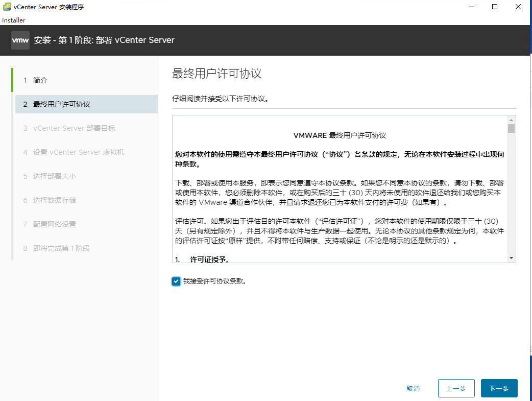Select step 1 简介 in sidebar

pos(86,80)
